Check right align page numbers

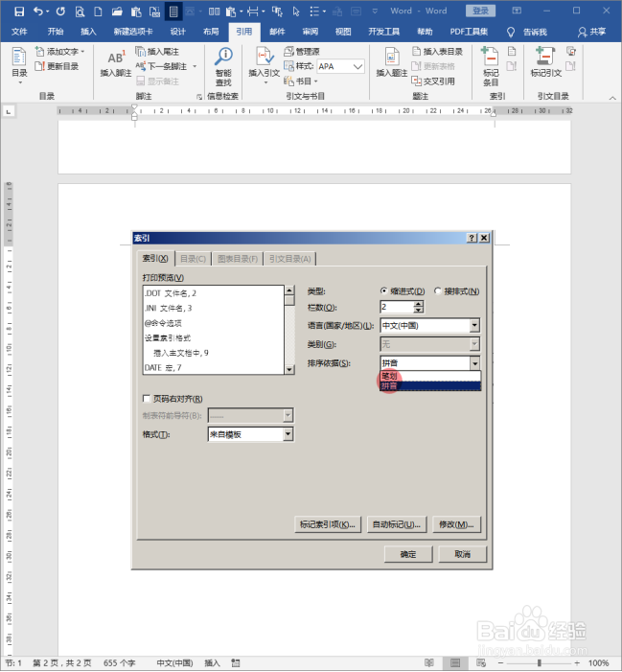click(x=147, y=399)
